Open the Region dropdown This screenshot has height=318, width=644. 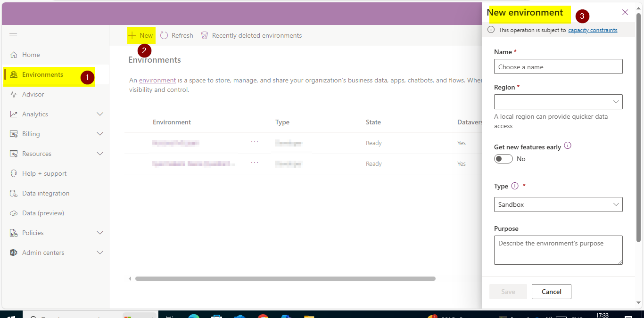pos(558,102)
